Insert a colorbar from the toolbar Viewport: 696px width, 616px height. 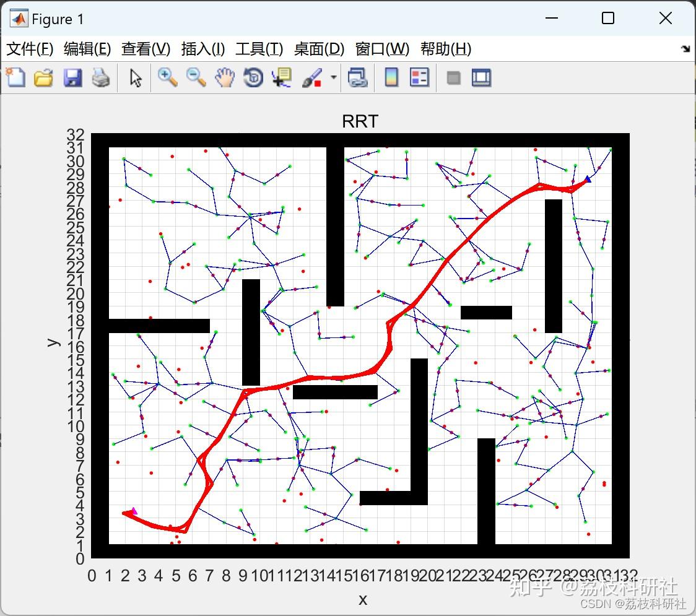(x=391, y=77)
